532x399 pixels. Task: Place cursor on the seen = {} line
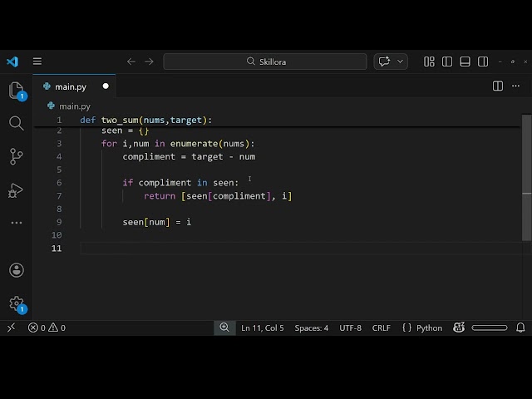tap(125, 131)
